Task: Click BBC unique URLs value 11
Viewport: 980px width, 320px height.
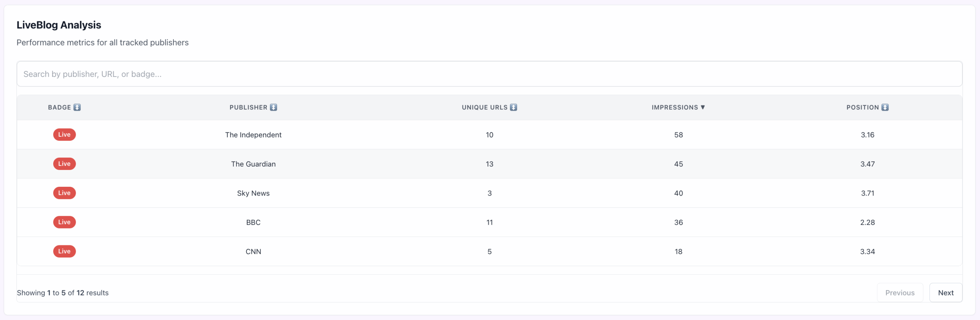Action: [x=490, y=222]
